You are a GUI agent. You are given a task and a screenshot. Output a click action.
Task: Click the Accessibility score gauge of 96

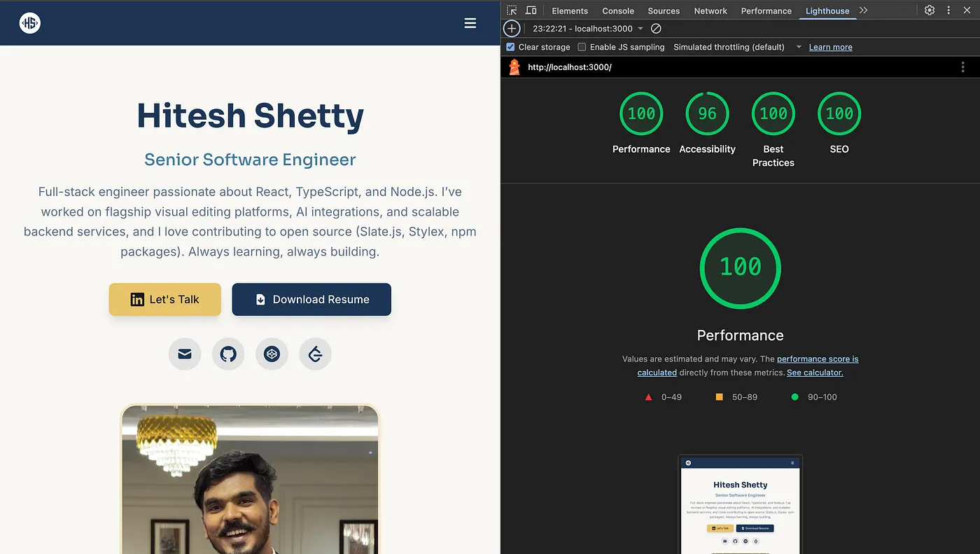click(707, 113)
